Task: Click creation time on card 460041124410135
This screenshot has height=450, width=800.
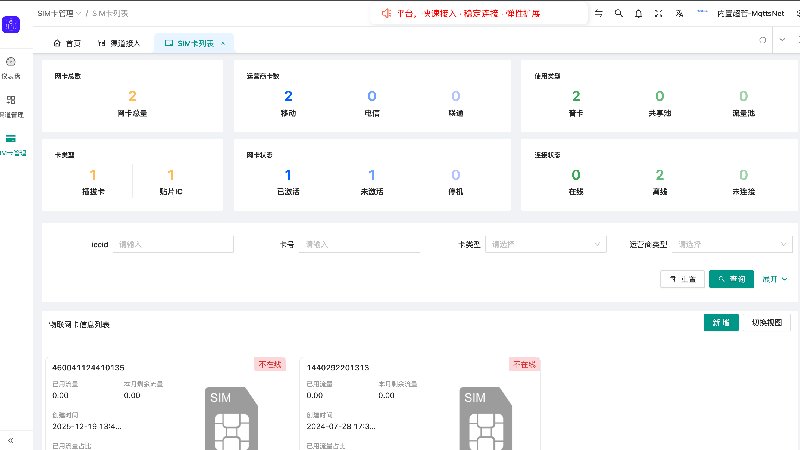Action: click(87, 427)
